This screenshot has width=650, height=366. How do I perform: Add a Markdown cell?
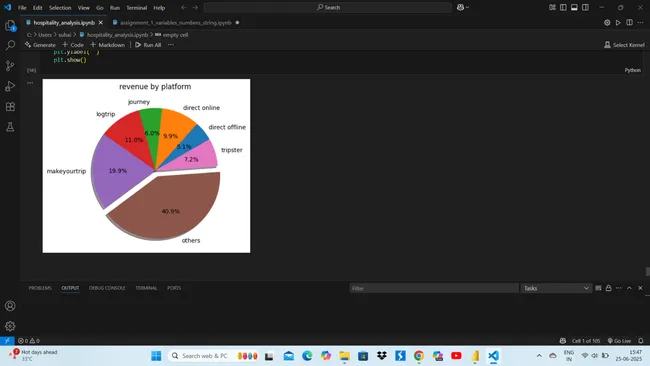[107, 45]
